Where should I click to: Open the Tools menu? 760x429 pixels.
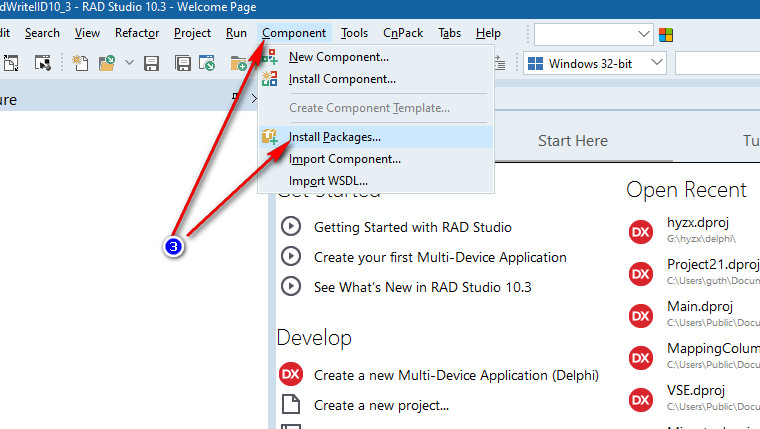click(354, 33)
